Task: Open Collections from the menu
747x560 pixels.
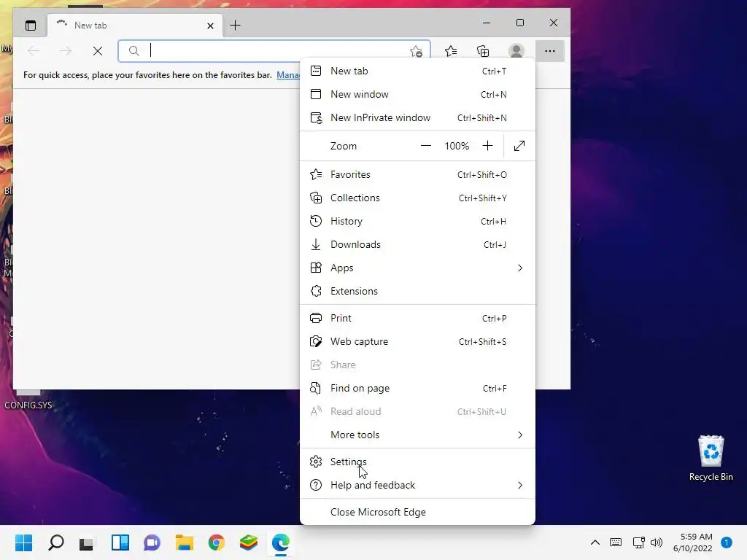Action: tap(417, 198)
